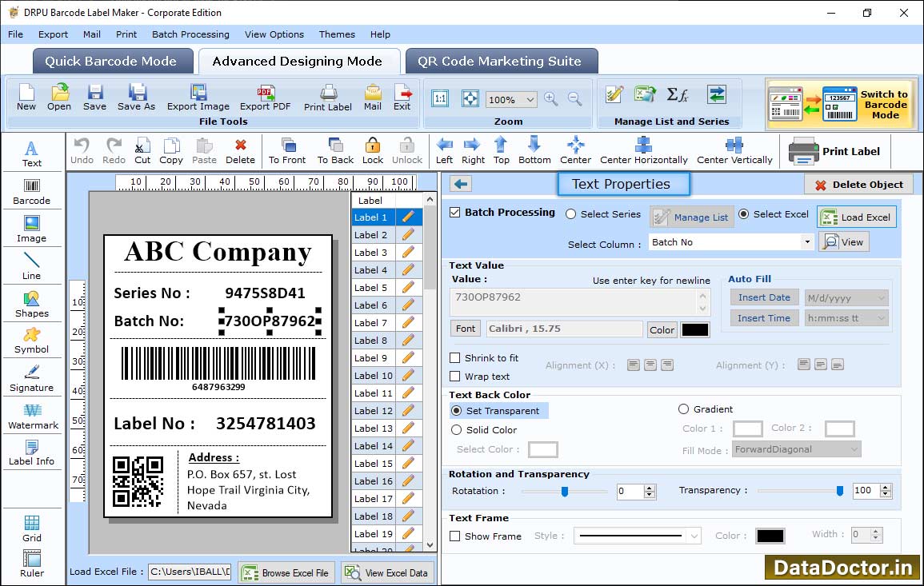
Task: Select the Set Transparent back color option
Action: point(456,410)
